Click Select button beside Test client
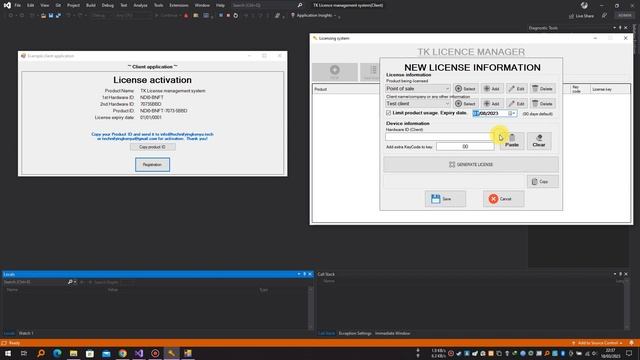 pos(465,104)
